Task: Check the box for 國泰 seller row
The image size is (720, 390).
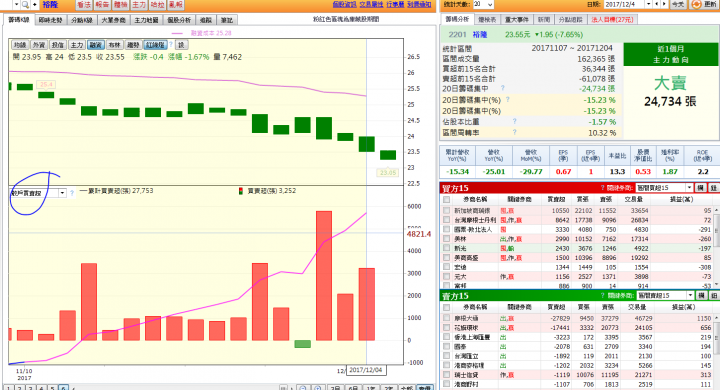Action: 446,346
